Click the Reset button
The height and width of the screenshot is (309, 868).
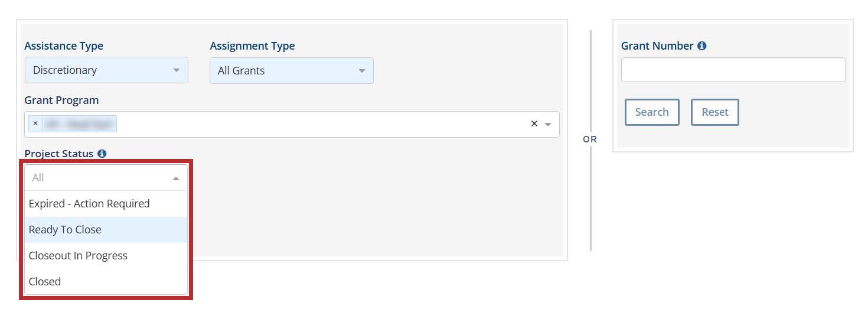pyautogui.click(x=714, y=112)
